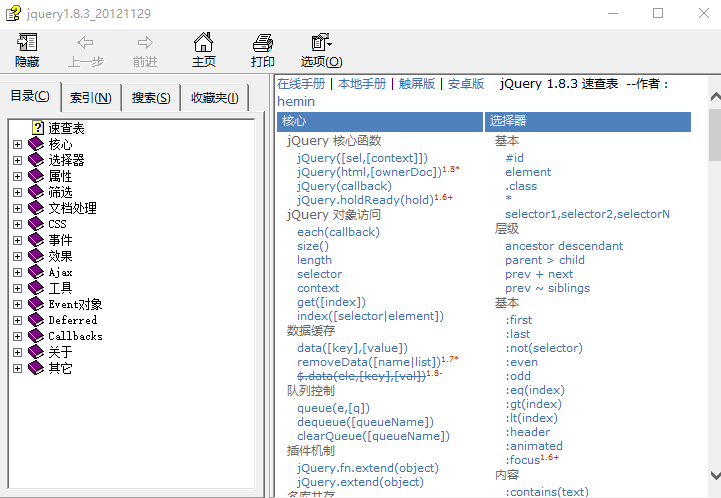Click the book icon next to Ajax
721x498 pixels.
click(x=37, y=272)
